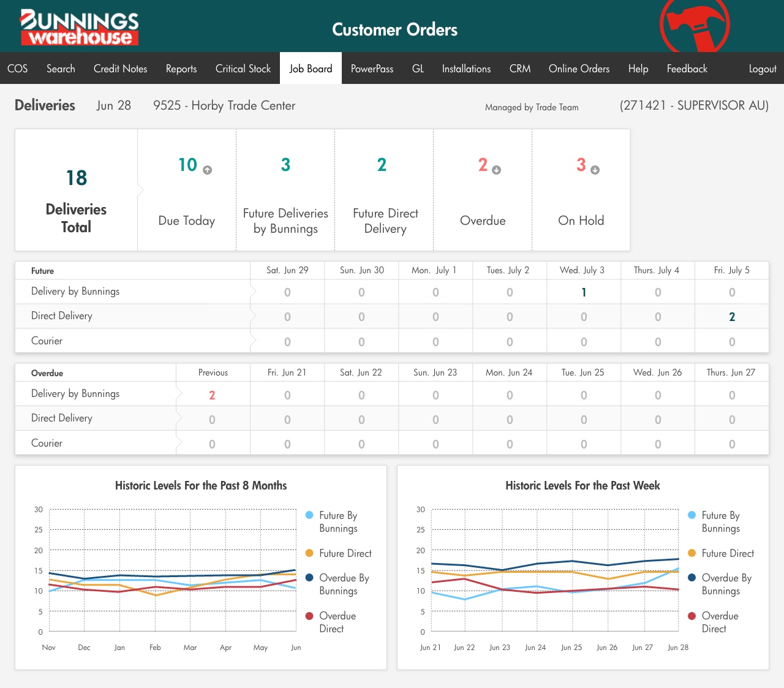The image size is (784, 688).
Task: Select the Future Deliveries by Bunnings tile
Action: (x=285, y=190)
